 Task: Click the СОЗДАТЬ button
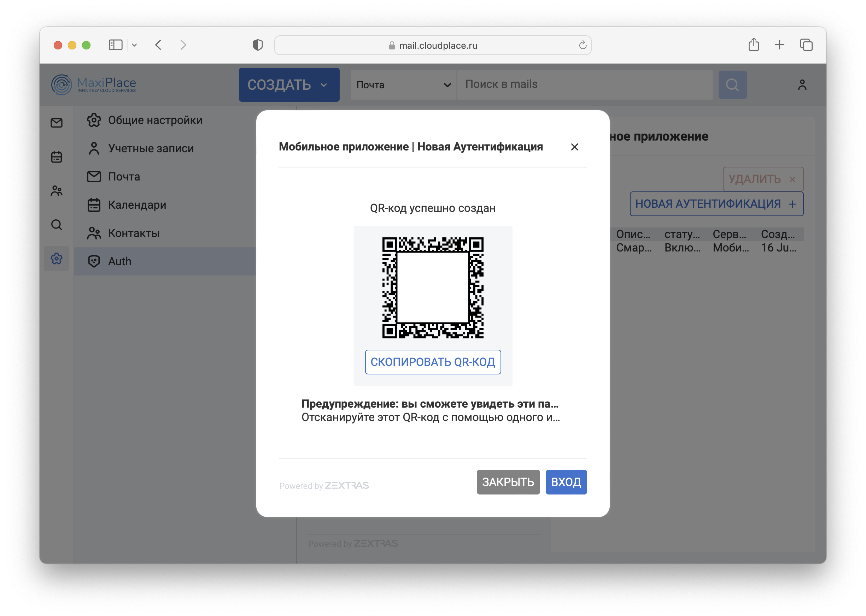tap(289, 84)
